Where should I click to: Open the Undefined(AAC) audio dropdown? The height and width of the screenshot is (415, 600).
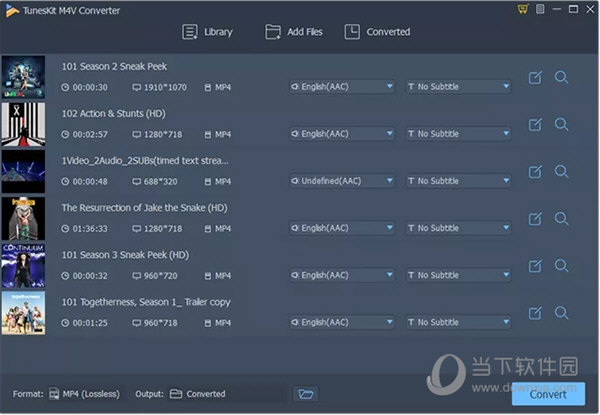pos(342,181)
